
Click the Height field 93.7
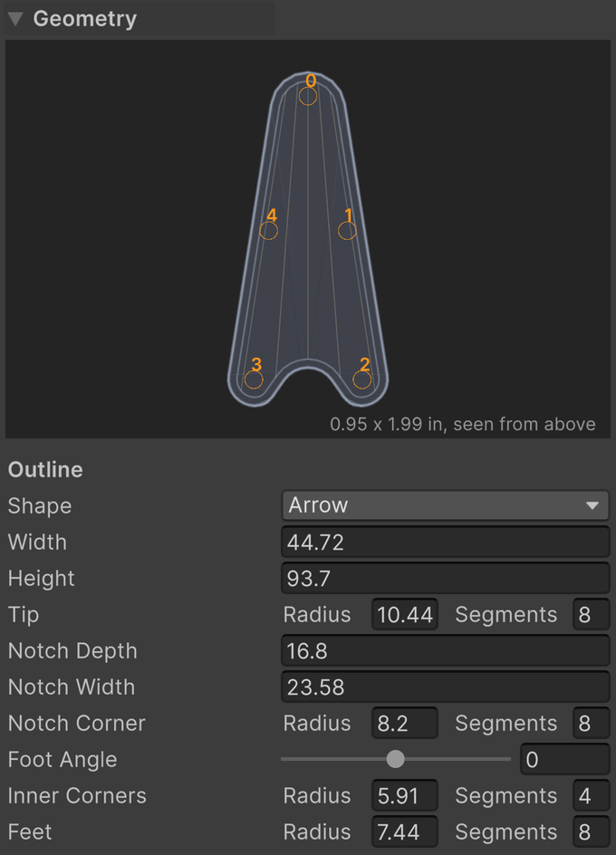pyautogui.click(x=445, y=578)
